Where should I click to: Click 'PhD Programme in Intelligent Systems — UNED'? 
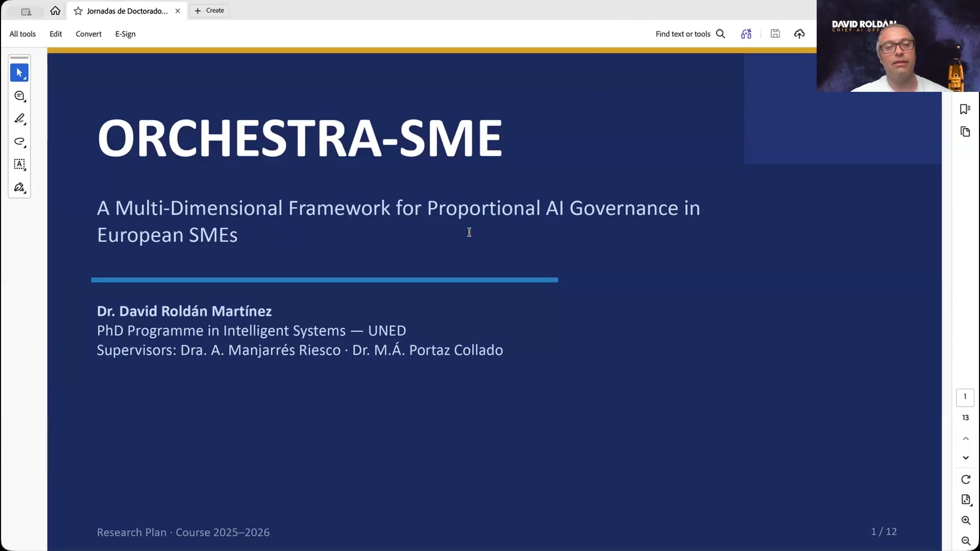(x=252, y=331)
